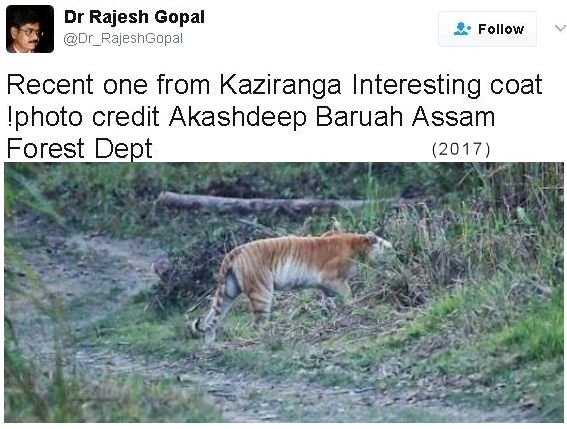
Task: Click the Forest Dept text
Action: (80, 148)
